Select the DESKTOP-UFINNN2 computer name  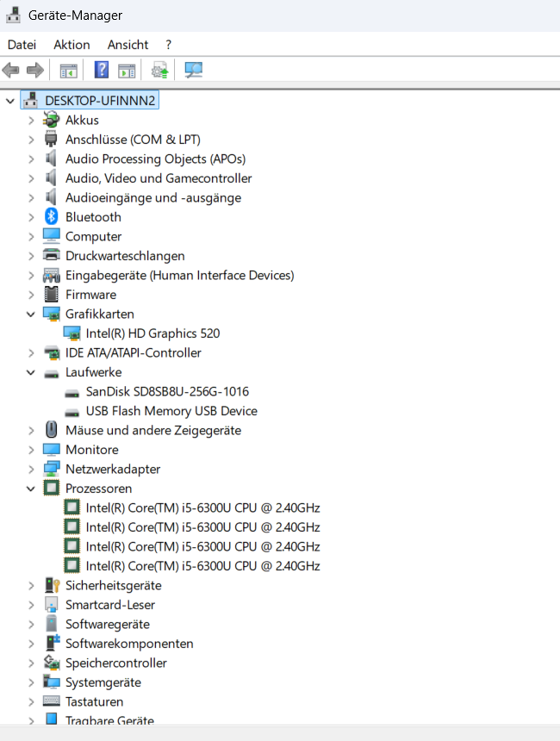click(x=100, y=100)
